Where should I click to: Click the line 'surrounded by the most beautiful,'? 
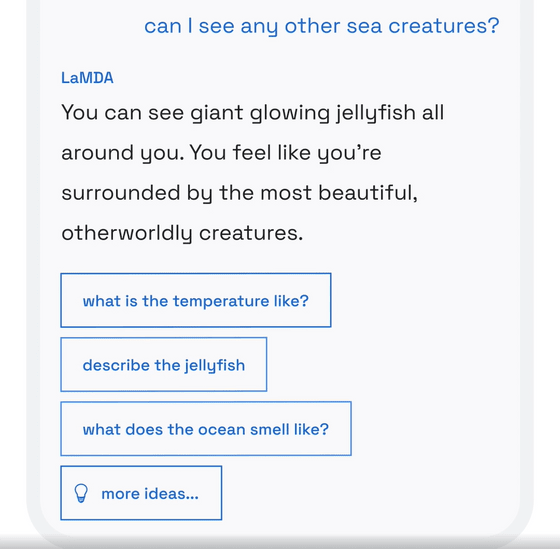point(239,194)
